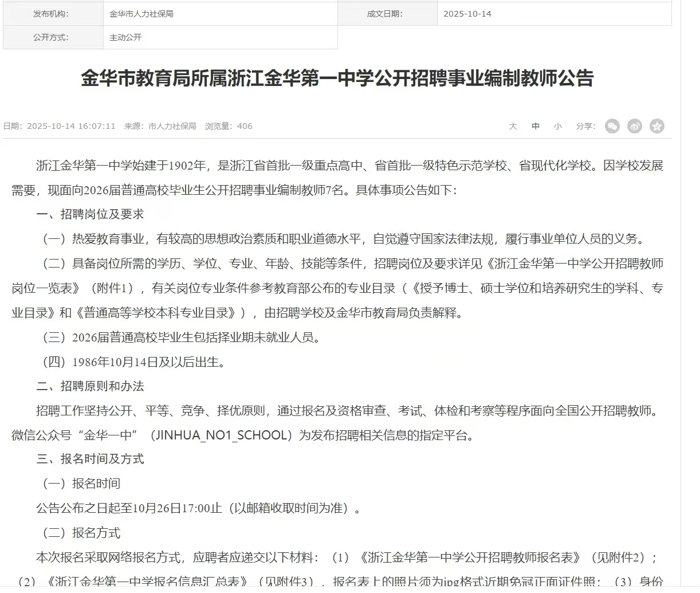Share the article to Qzone star icon
Image resolution: width=700 pixels, height=593 pixels.
tap(657, 126)
